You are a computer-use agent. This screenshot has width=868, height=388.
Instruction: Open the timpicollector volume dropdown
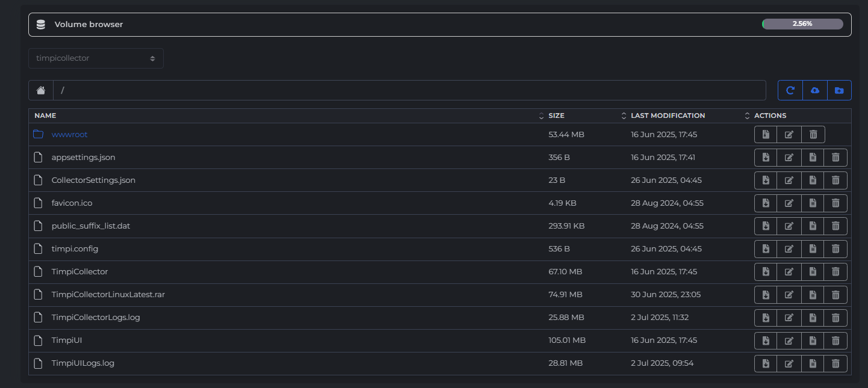(96, 58)
